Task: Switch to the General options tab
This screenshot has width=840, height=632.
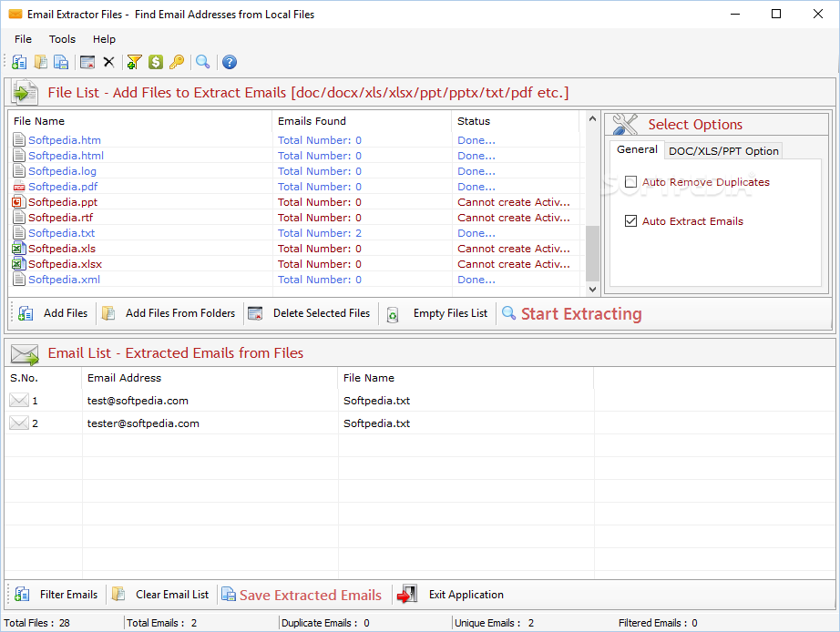Action: point(637,149)
